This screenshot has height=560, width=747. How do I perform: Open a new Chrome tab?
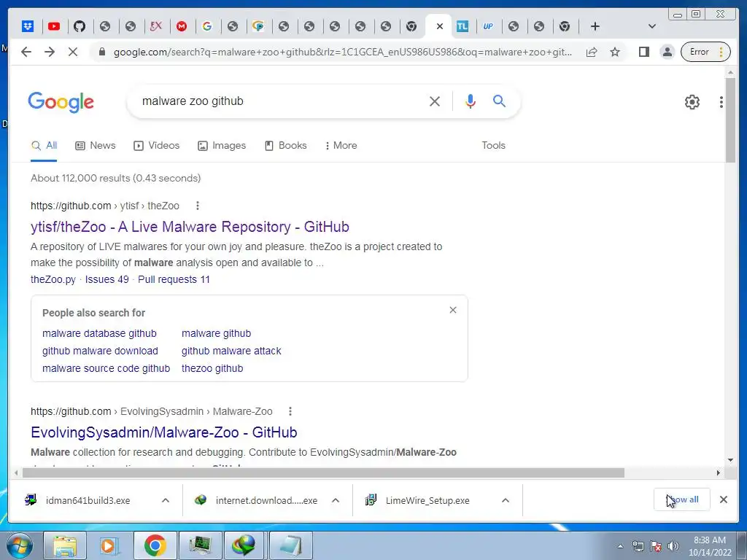point(595,27)
